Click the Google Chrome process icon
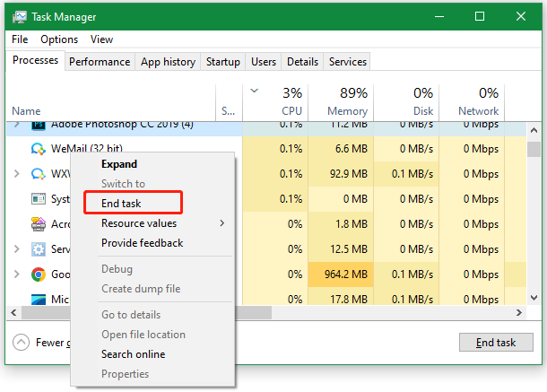Screen dimensions: 547x392 click(39, 274)
